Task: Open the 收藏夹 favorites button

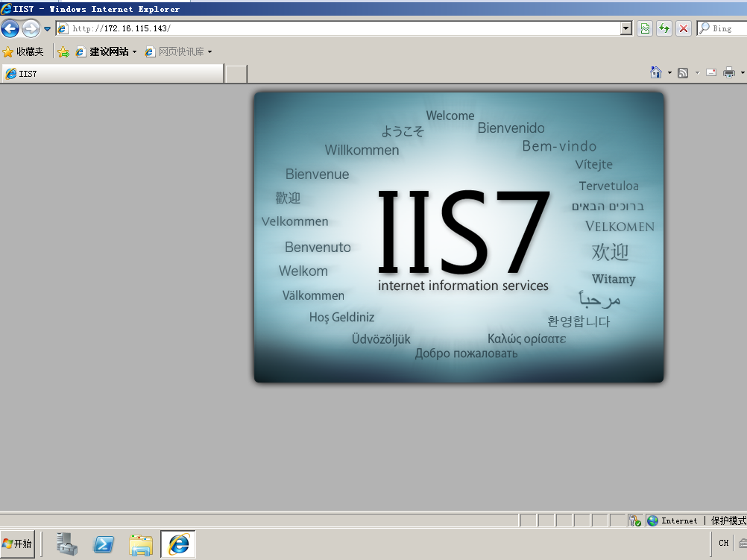Action: coord(23,51)
